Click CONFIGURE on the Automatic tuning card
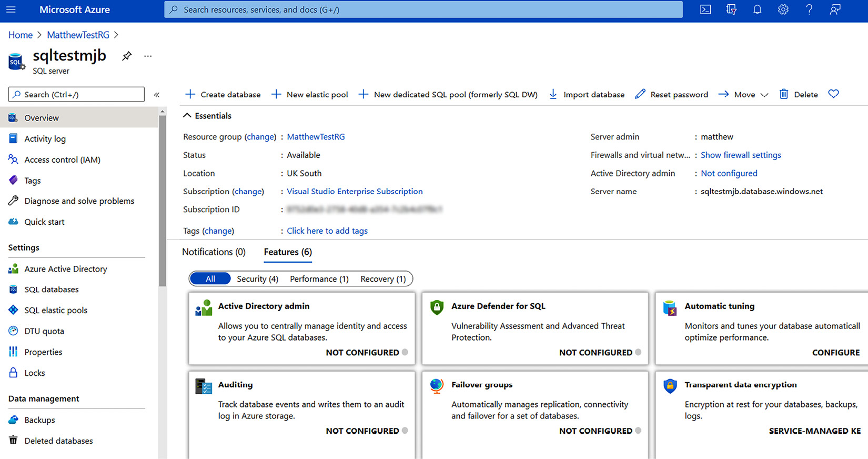Viewport: 868px width, 459px height. tap(836, 352)
